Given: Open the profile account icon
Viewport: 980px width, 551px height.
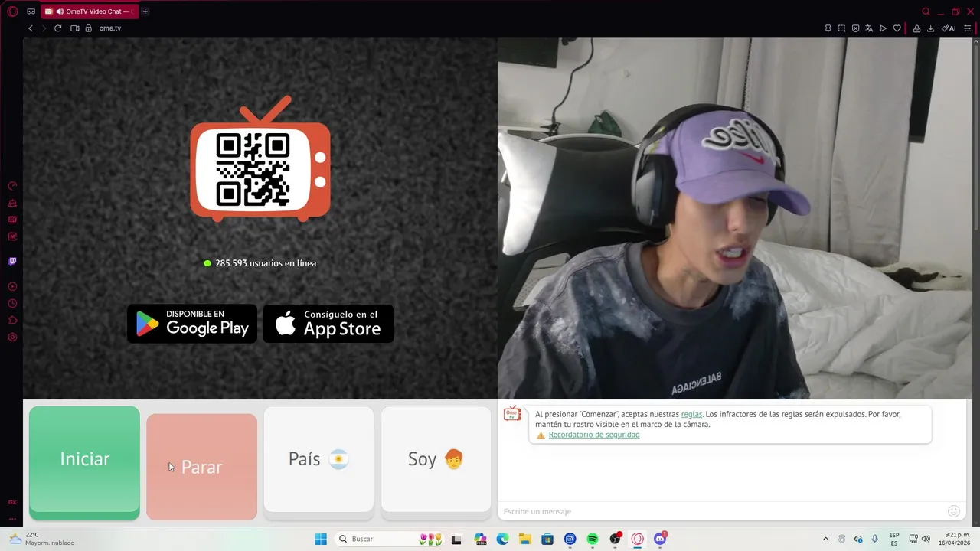Looking at the screenshot, I should (916, 28).
